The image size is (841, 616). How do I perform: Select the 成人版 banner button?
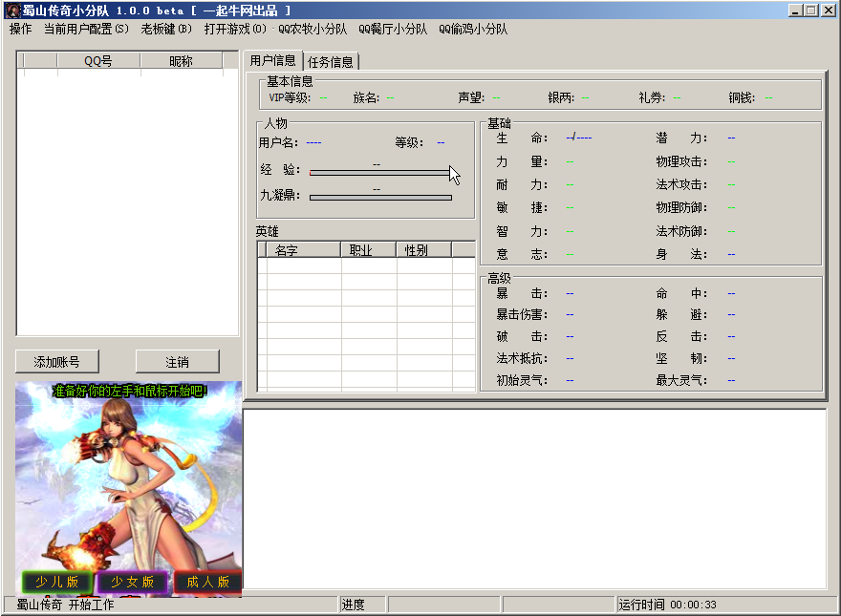[x=207, y=582]
